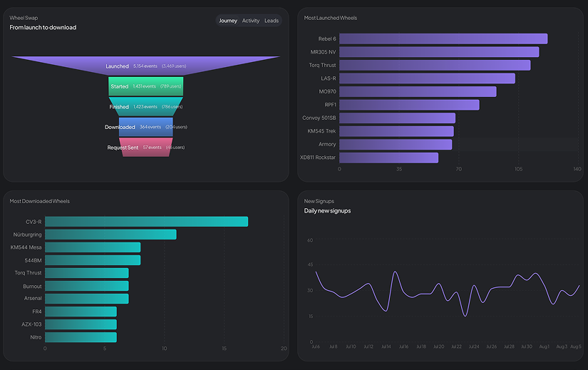The width and height of the screenshot is (588, 370).
Task: Open the Activity tab
Action: tap(250, 21)
